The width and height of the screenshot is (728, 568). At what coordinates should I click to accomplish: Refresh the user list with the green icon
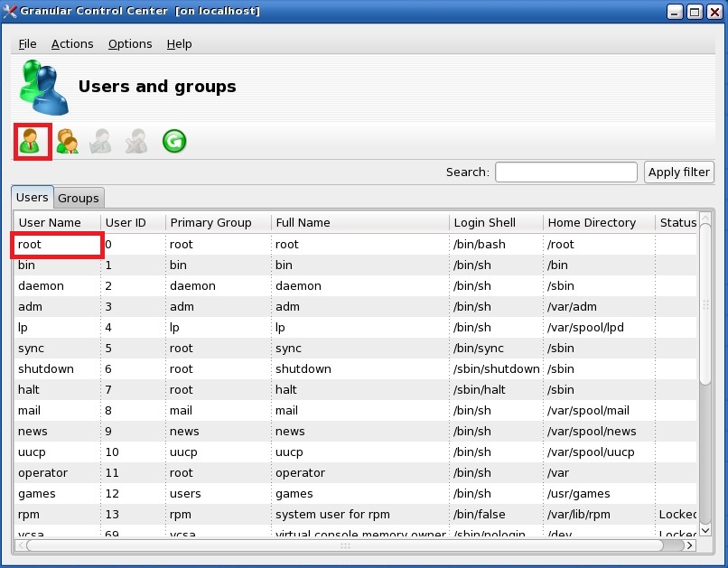tap(173, 141)
